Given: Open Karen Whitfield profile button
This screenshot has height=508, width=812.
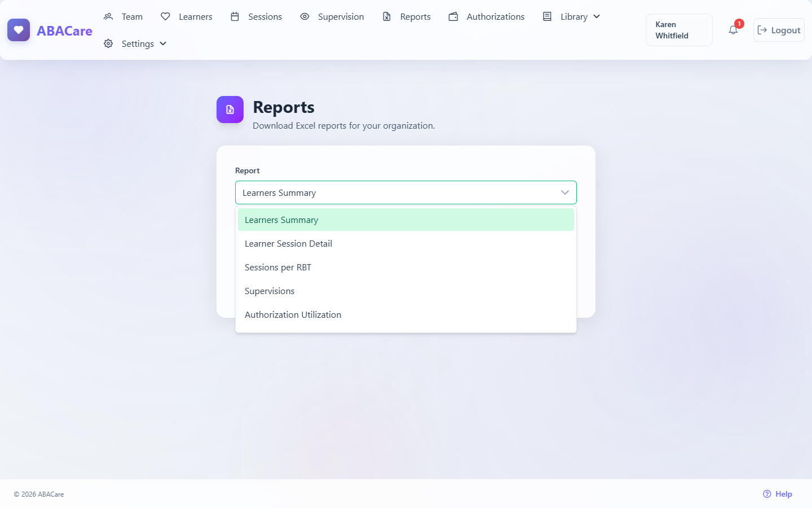Looking at the screenshot, I should click(679, 30).
